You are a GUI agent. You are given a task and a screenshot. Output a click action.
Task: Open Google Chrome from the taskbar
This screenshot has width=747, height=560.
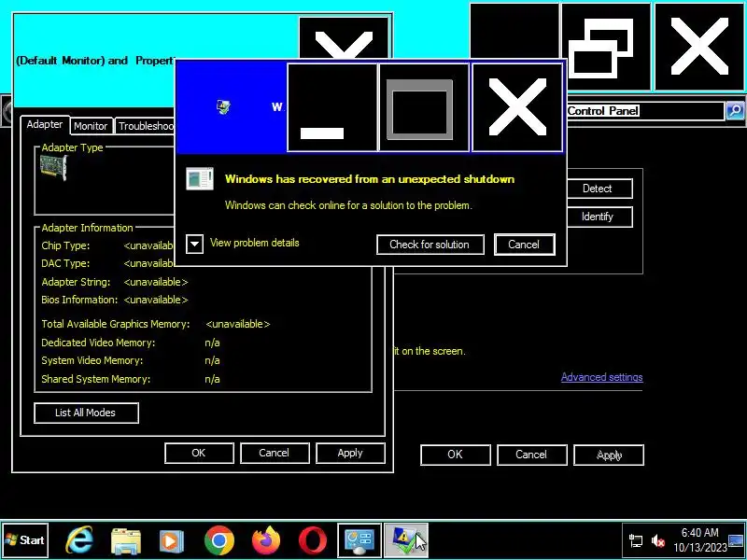tap(219, 540)
